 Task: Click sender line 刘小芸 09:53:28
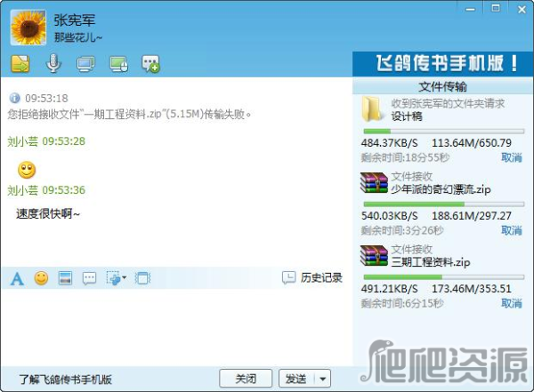[46, 141]
